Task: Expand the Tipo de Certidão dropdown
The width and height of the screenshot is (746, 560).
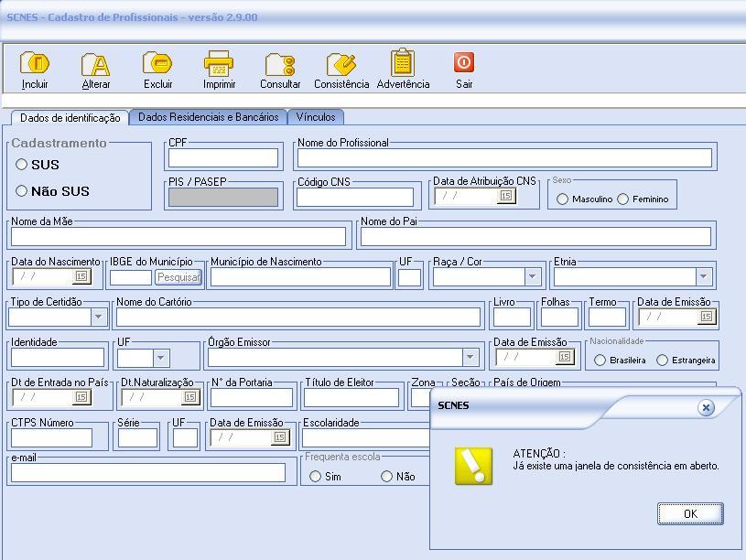Action: [98, 317]
